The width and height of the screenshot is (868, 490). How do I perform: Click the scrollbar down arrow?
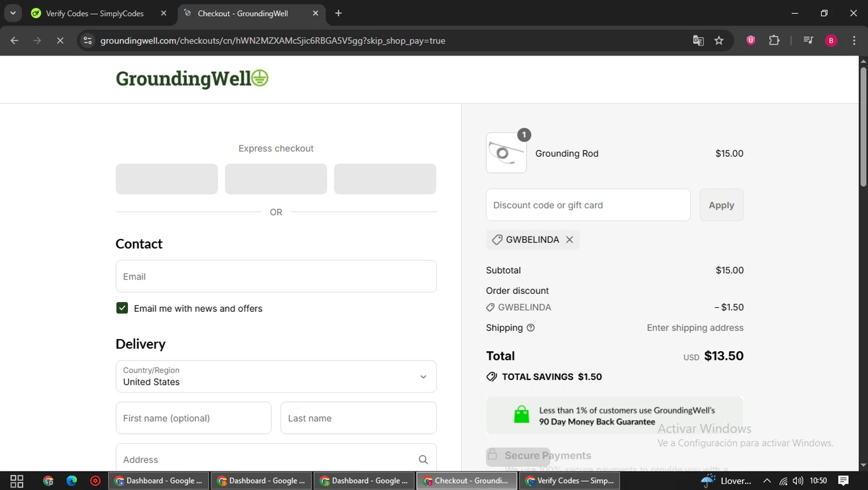tap(863, 465)
